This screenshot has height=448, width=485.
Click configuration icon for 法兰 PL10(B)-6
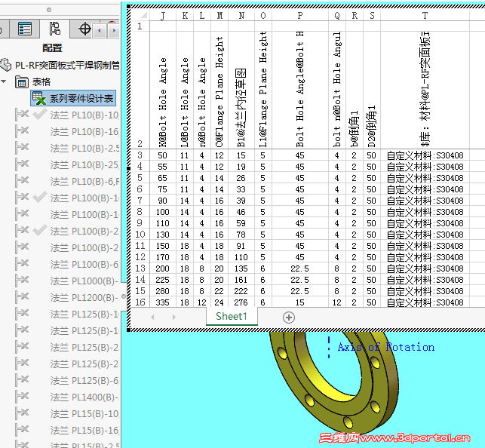[x=22, y=182]
